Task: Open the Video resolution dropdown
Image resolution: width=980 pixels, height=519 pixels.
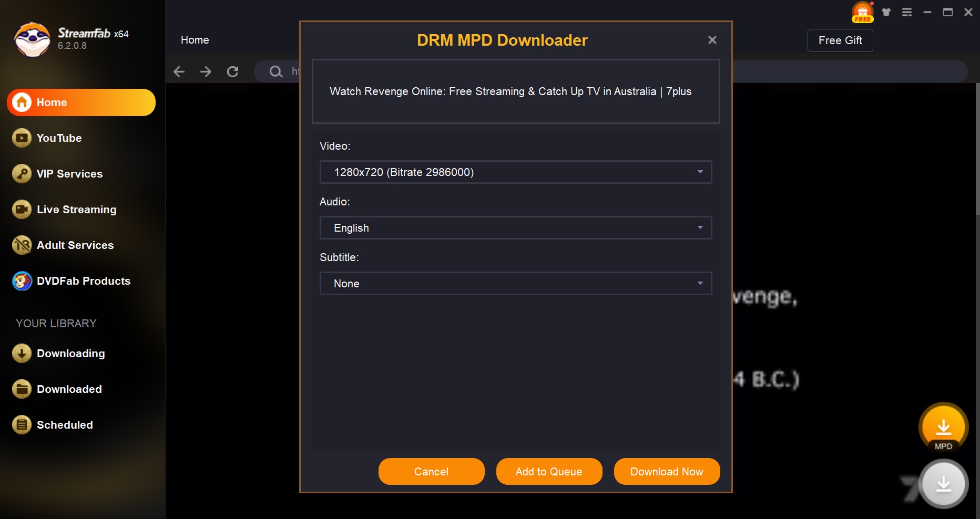Action: [x=516, y=172]
